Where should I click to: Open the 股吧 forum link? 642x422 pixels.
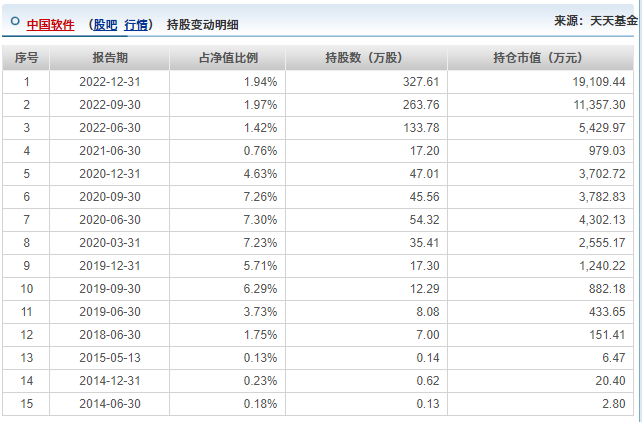(104, 24)
